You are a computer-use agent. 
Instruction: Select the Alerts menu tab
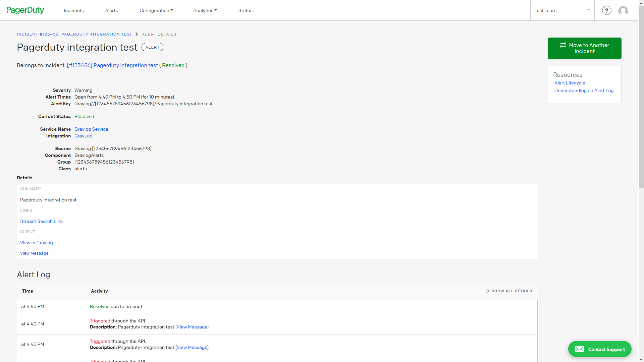[111, 10]
